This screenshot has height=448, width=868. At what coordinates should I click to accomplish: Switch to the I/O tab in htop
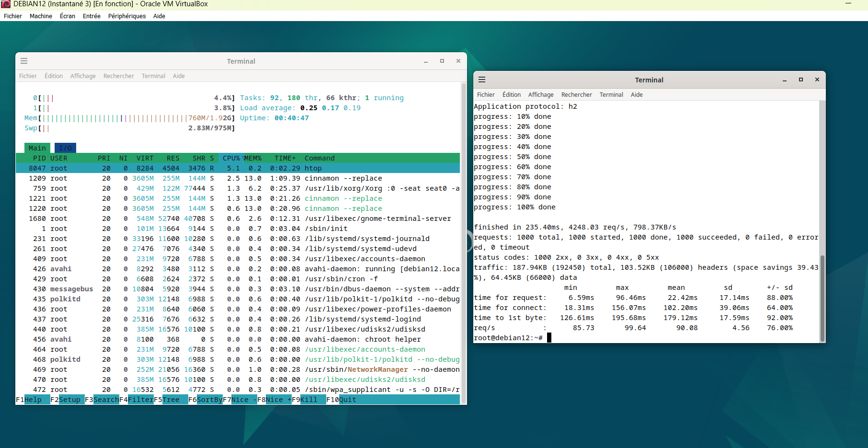pyautogui.click(x=65, y=148)
